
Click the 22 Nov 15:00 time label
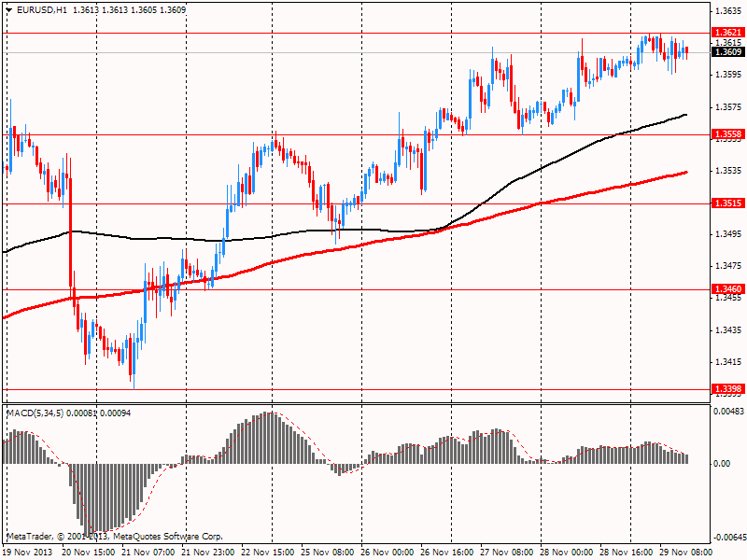pos(268,553)
